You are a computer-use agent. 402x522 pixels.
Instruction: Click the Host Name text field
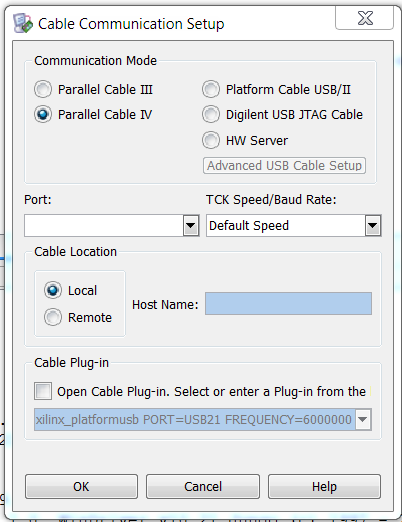point(288,303)
